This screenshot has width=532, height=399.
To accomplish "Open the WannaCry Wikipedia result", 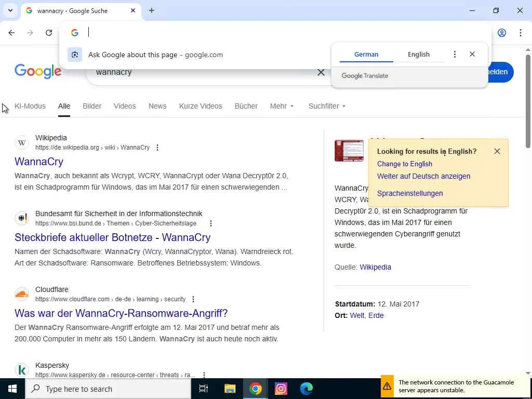I will 38,162.
